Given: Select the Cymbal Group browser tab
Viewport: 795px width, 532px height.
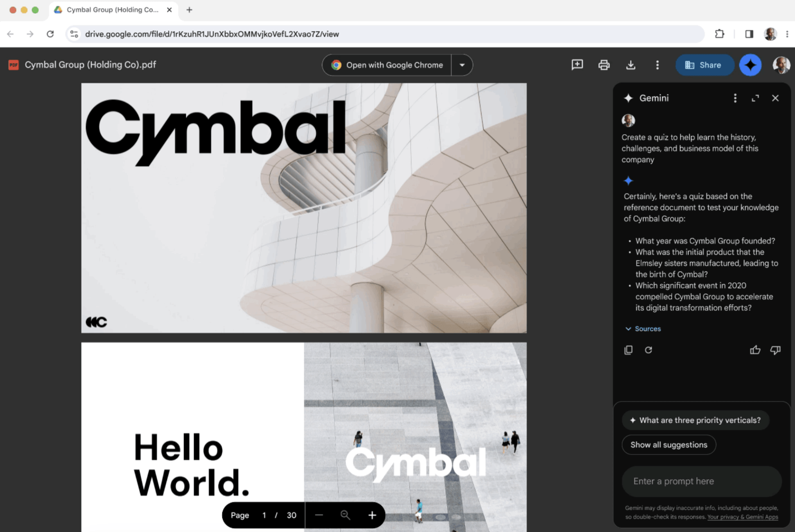Looking at the screenshot, I should 113,10.
